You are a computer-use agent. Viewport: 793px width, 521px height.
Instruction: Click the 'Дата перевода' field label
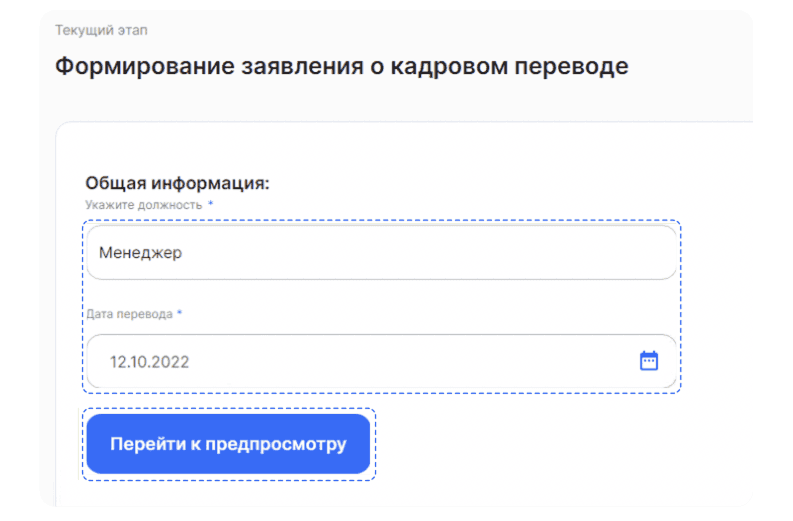(129, 314)
